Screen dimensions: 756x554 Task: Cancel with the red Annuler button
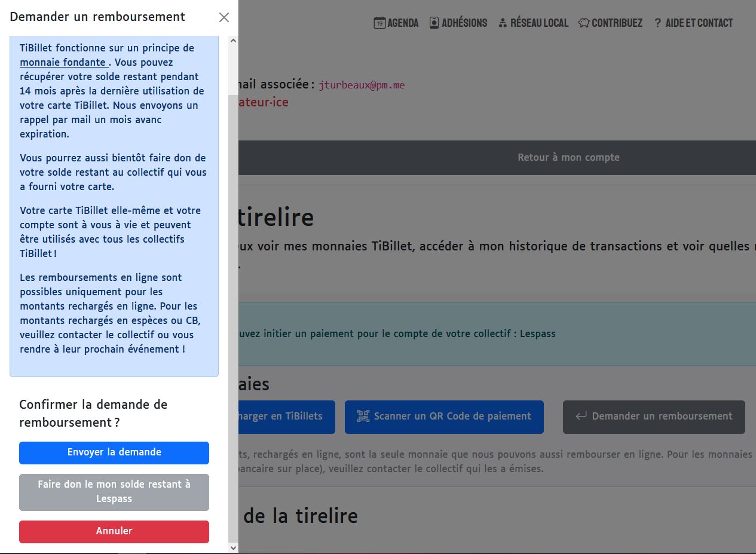[114, 531]
